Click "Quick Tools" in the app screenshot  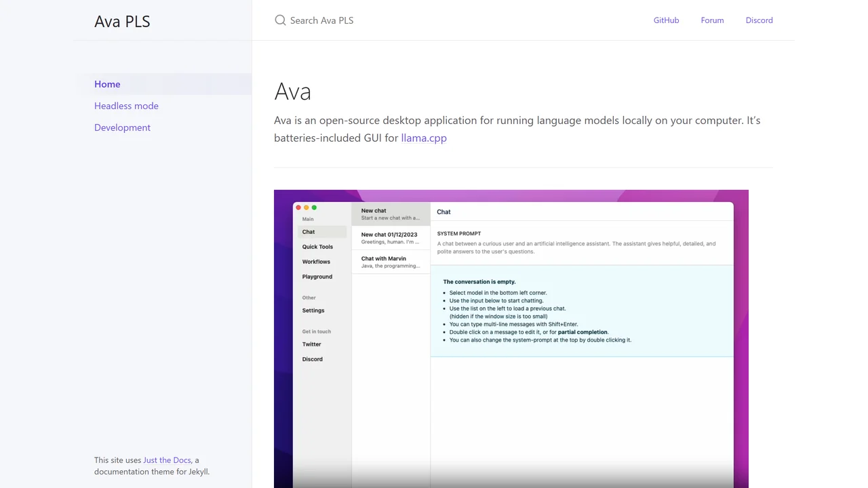pos(317,247)
